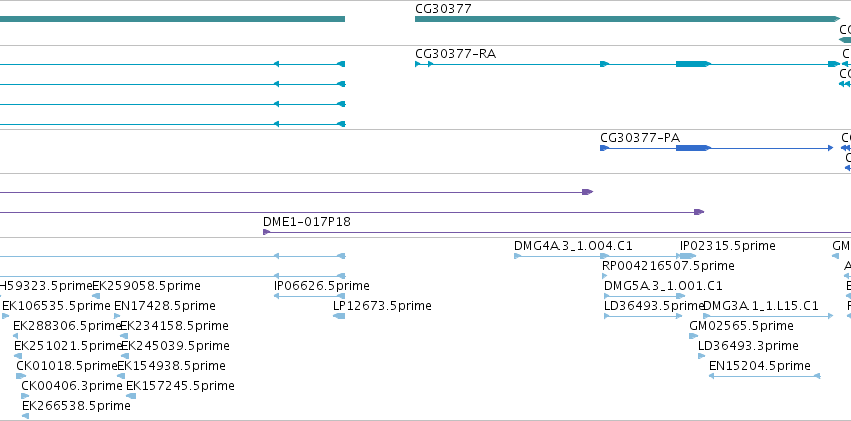Click the CG30377 gene bar
Viewport: 851px width, 421px height.
click(x=627, y=19)
